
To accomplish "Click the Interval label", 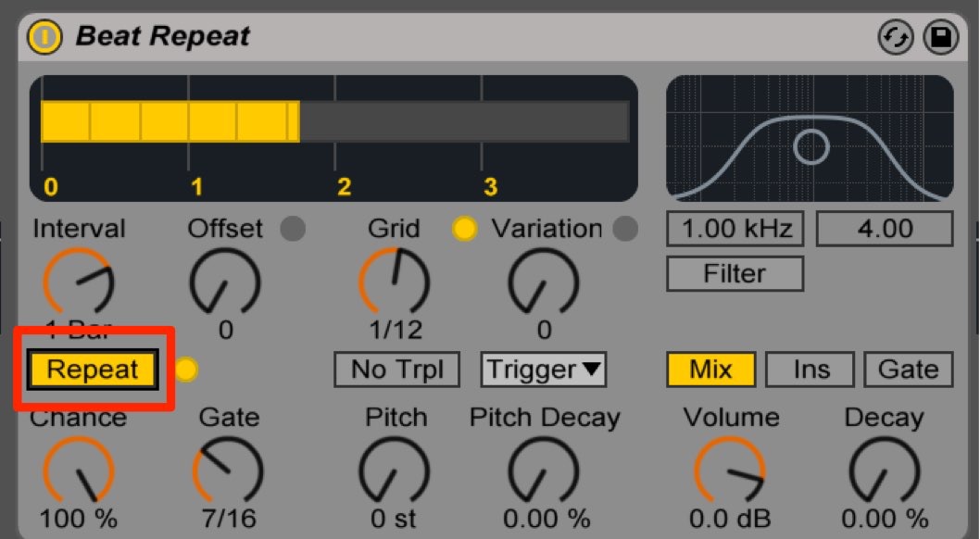I will coord(79,229).
